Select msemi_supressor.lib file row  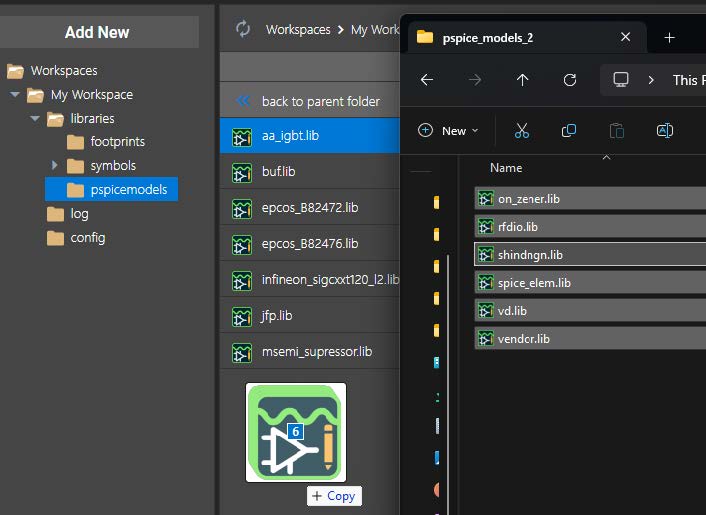[310, 352]
